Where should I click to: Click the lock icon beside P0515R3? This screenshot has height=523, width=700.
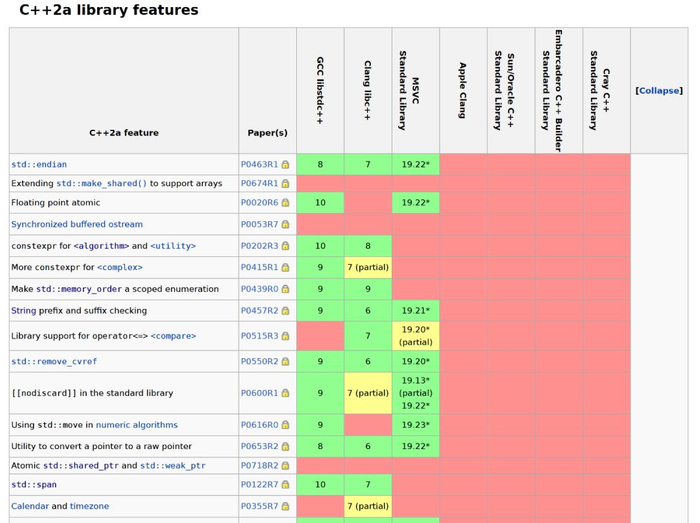click(285, 336)
